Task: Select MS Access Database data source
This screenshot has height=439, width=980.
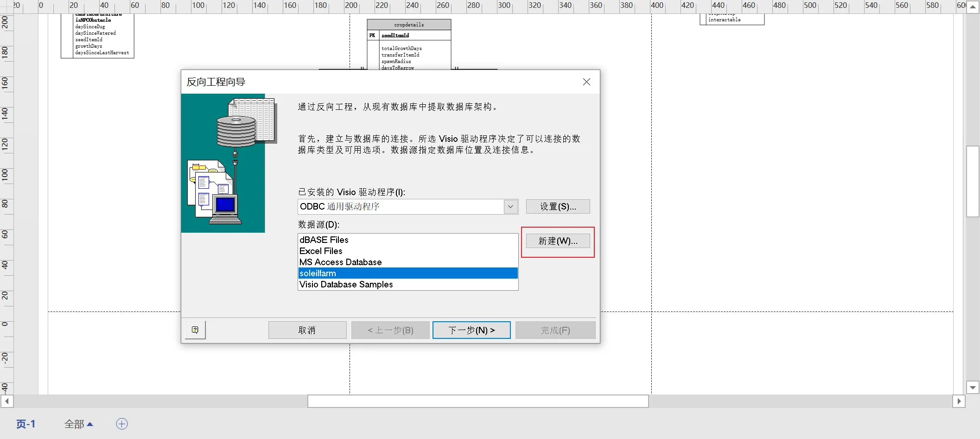Action: 408,262
